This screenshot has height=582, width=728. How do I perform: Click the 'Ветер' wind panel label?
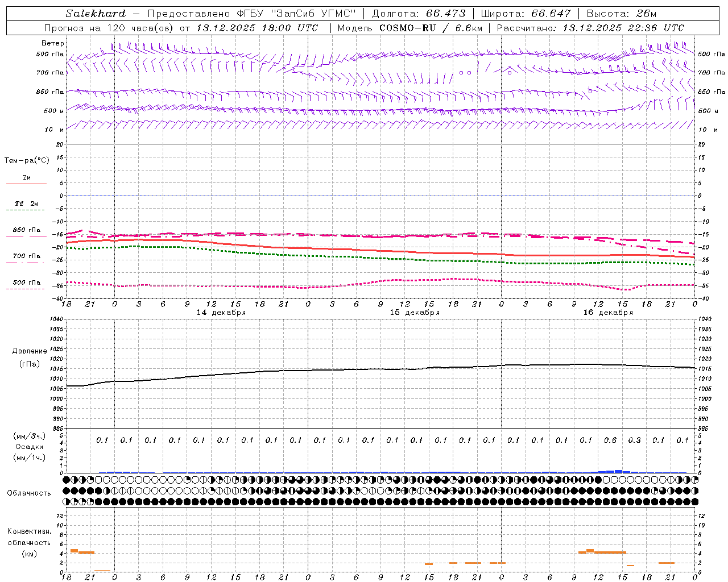tap(53, 43)
